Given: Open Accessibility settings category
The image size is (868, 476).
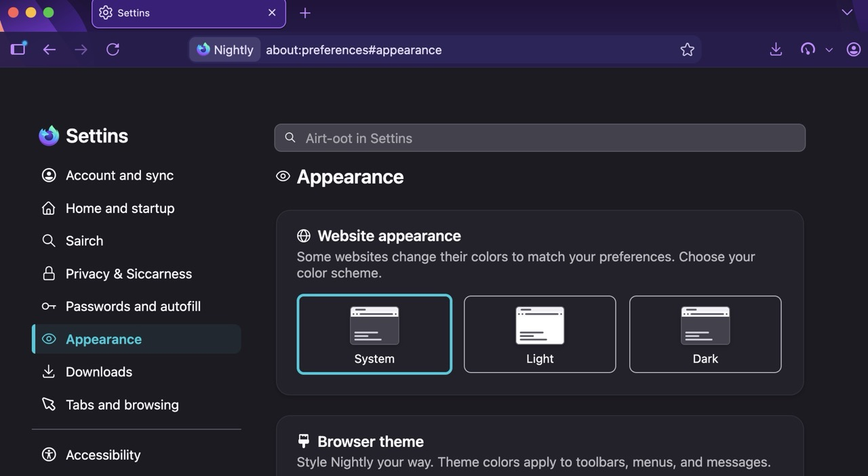Looking at the screenshot, I should 136,455.
